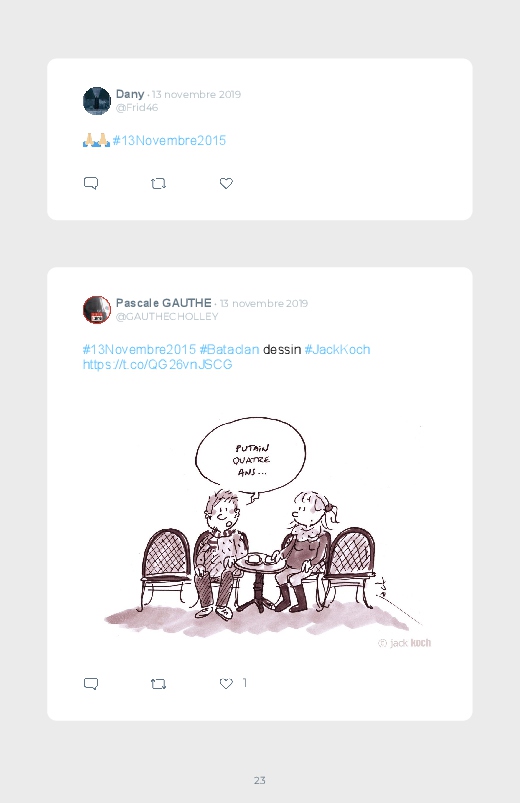Retweet Dany's #13Novembre2015 tweet
This screenshot has width=520, height=803.
click(158, 183)
